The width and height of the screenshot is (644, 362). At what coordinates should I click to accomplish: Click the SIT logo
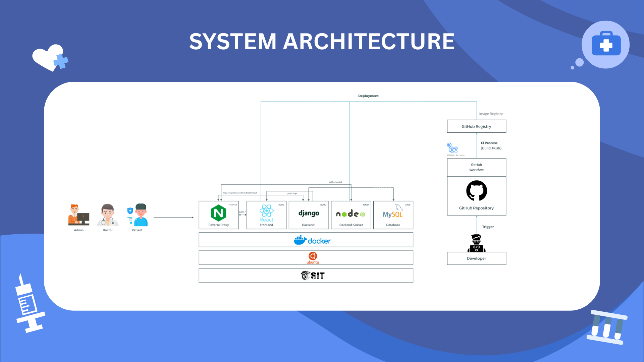(313, 276)
